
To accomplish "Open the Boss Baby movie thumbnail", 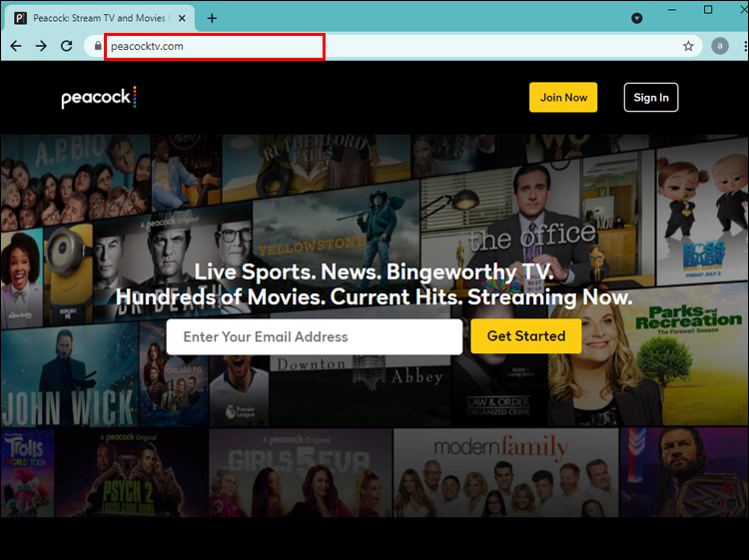I will pyautogui.click(x=702, y=213).
